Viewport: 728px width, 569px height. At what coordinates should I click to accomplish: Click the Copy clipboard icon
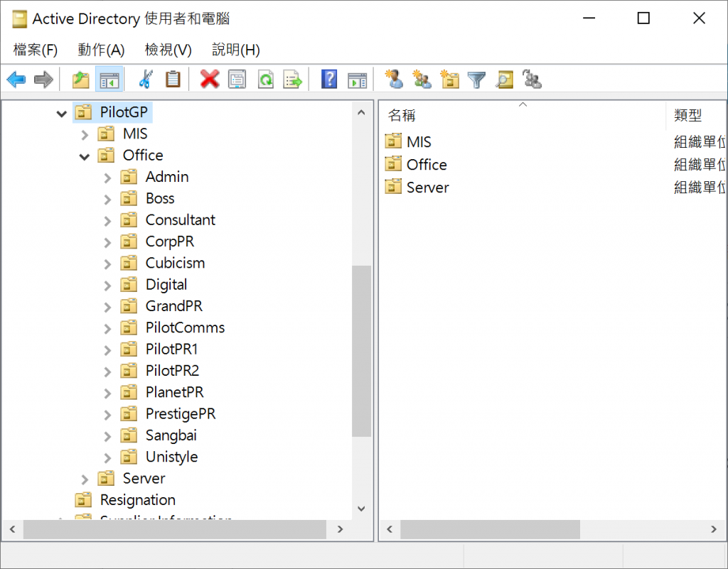(173, 80)
